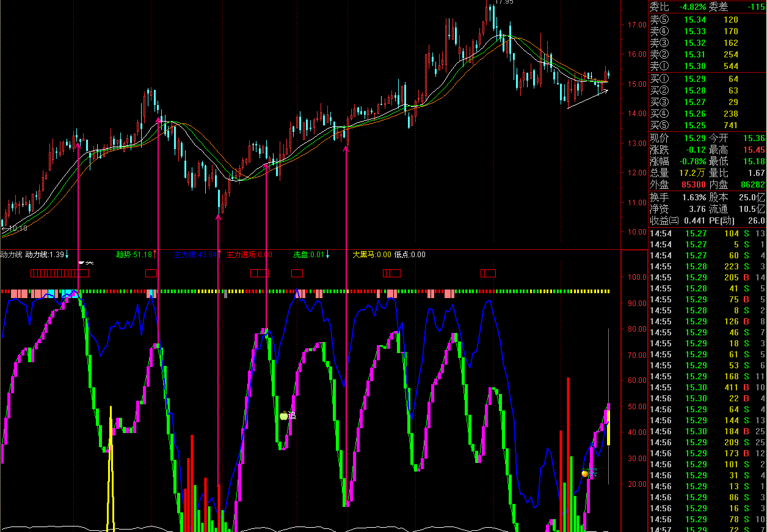
Task: Click the 流通 value 10.5亿
Action: click(x=752, y=209)
